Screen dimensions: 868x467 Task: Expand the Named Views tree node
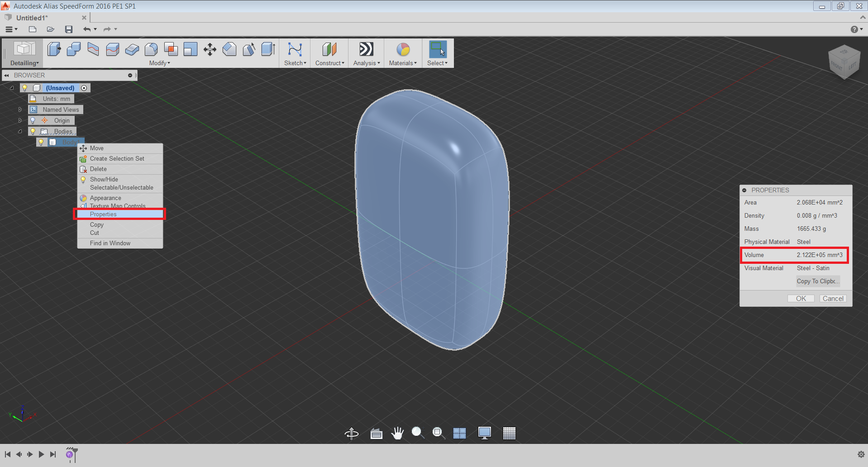[x=20, y=110]
